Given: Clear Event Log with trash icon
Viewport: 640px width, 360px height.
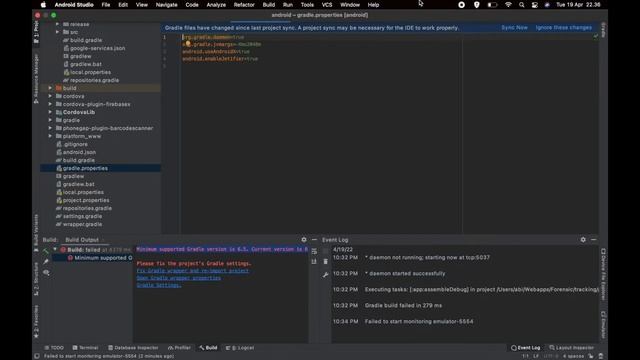Looking at the screenshot, I should [x=325, y=261].
